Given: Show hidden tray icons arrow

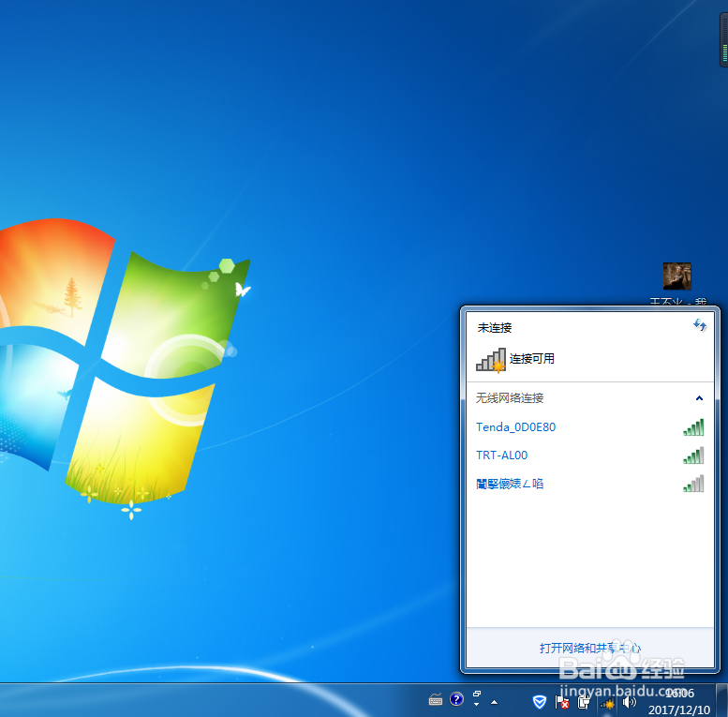Looking at the screenshot, I should [494, 702].
